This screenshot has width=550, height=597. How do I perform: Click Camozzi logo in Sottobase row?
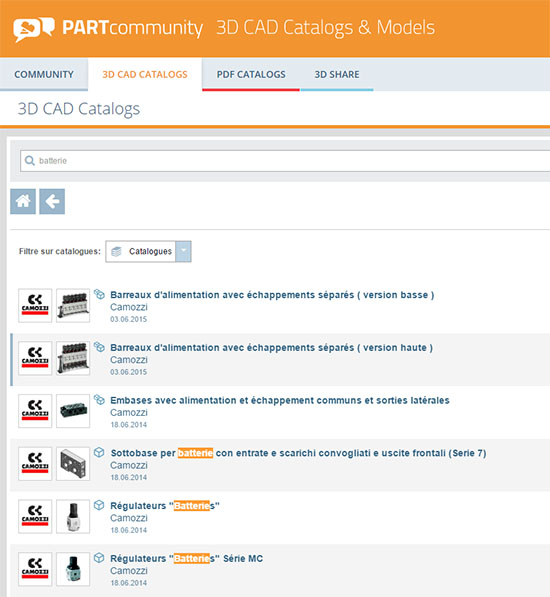[x=35, y=464]
